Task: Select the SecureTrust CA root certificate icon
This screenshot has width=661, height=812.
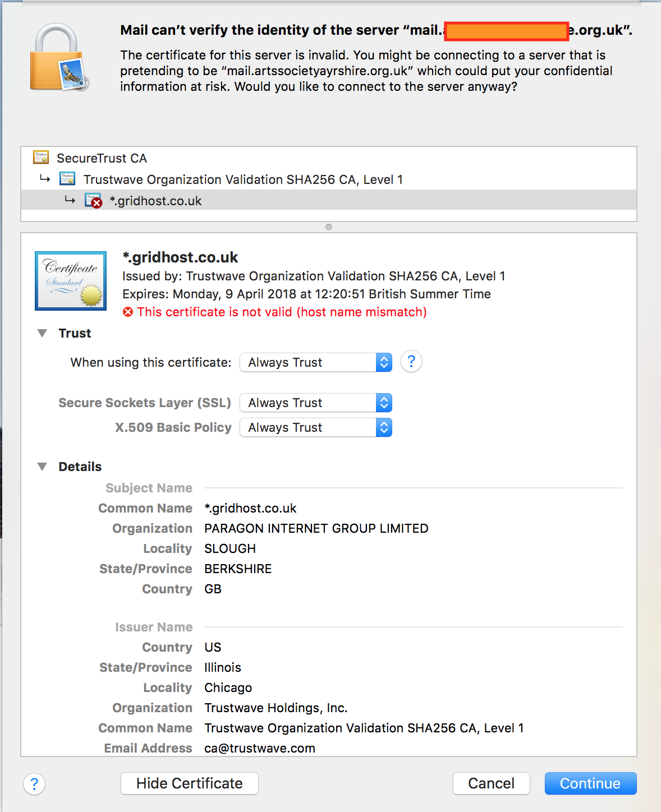Action: (x=41, y=158)
